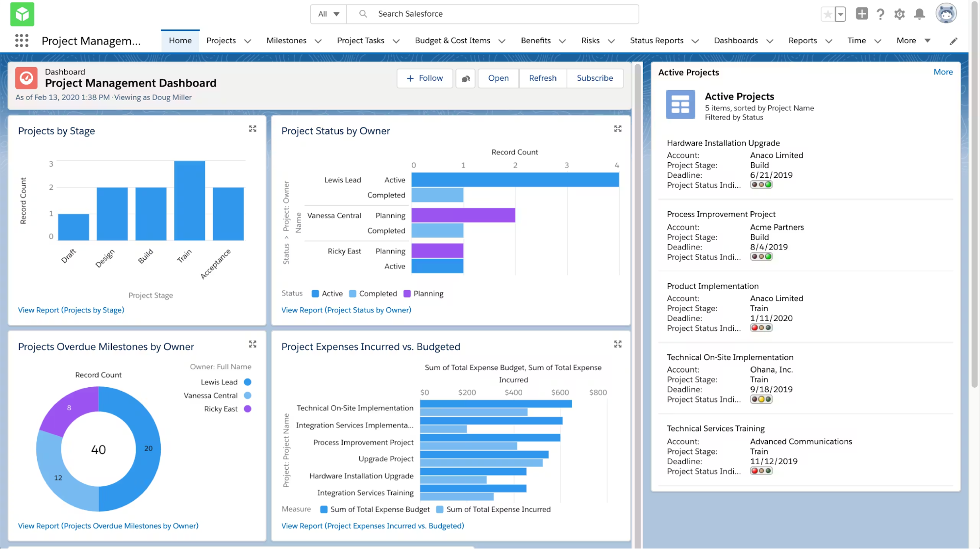Open View Report Projects by Stage link

(71, 310)
